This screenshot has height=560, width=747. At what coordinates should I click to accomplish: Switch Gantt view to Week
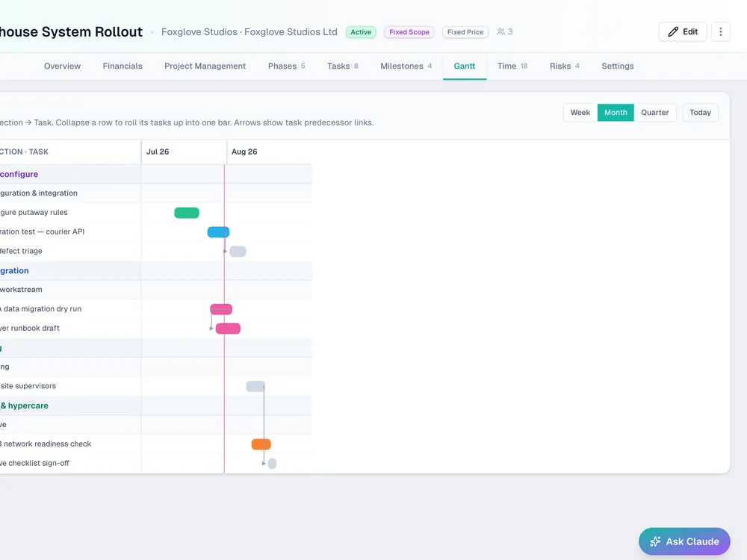click(580, 113)
